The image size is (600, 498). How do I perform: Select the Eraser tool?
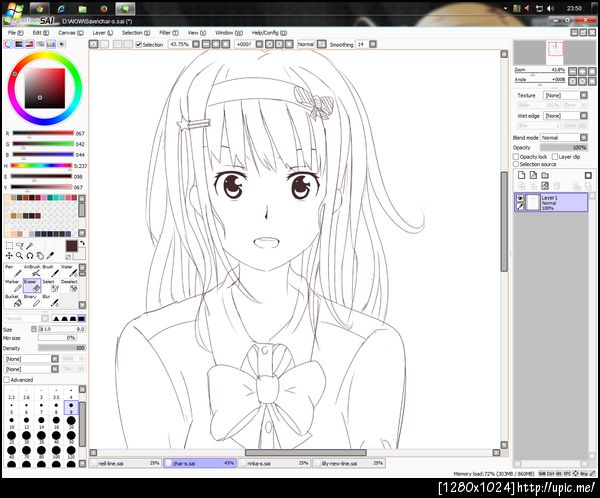point(32,286)
